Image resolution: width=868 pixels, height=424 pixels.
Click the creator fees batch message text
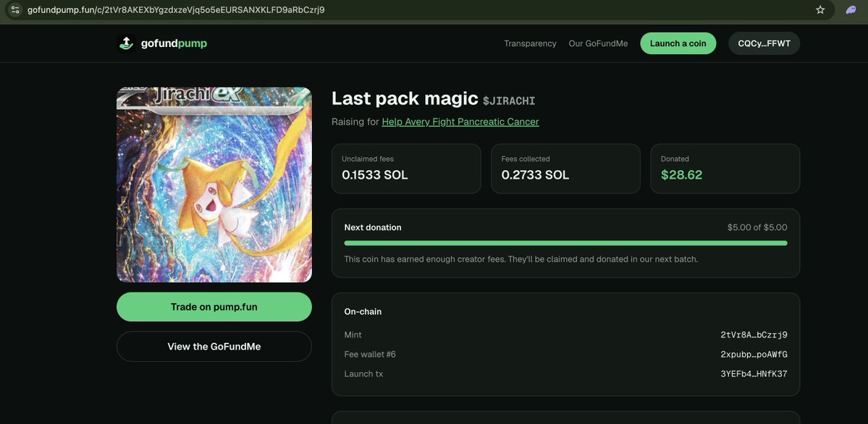pos(521,259)
